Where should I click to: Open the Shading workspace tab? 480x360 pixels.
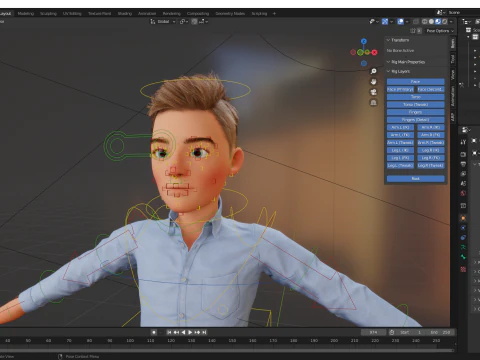click(x=125, y=14)
